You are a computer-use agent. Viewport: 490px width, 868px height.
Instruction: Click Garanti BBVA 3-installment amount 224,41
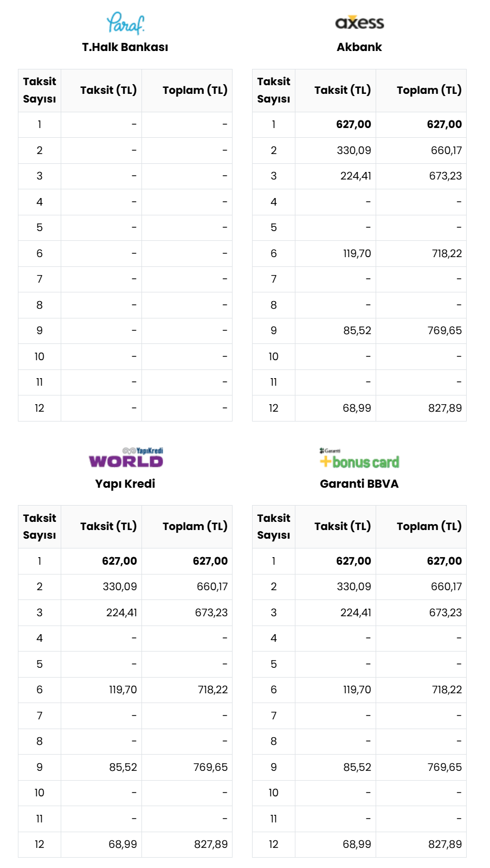(x=356, y=612)
